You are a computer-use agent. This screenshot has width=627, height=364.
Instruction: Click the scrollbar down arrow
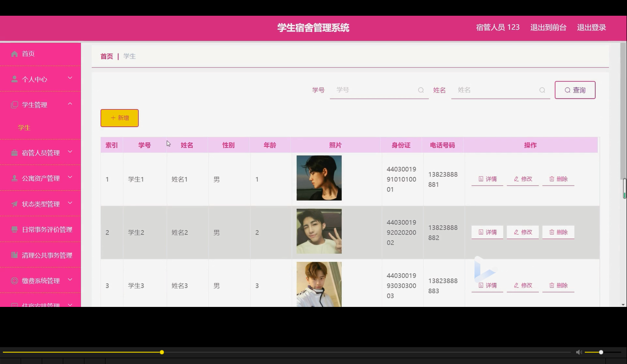[623, 304]
